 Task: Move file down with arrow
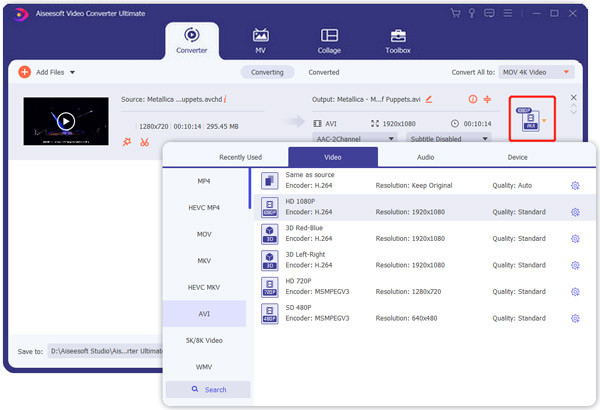click(574, 112)
